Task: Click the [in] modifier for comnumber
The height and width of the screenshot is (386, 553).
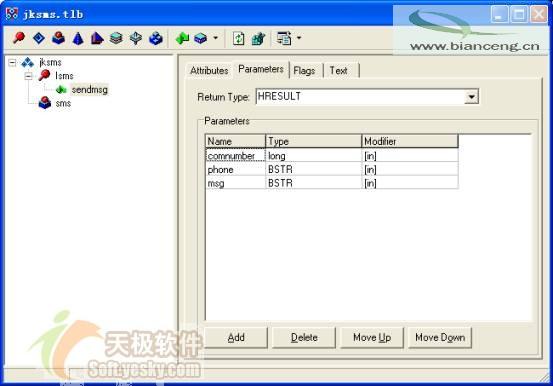Action: pos(410,156)
